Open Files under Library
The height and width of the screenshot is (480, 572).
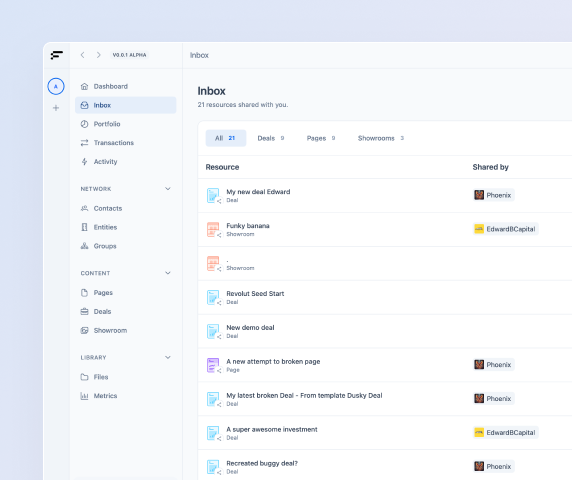125,377
